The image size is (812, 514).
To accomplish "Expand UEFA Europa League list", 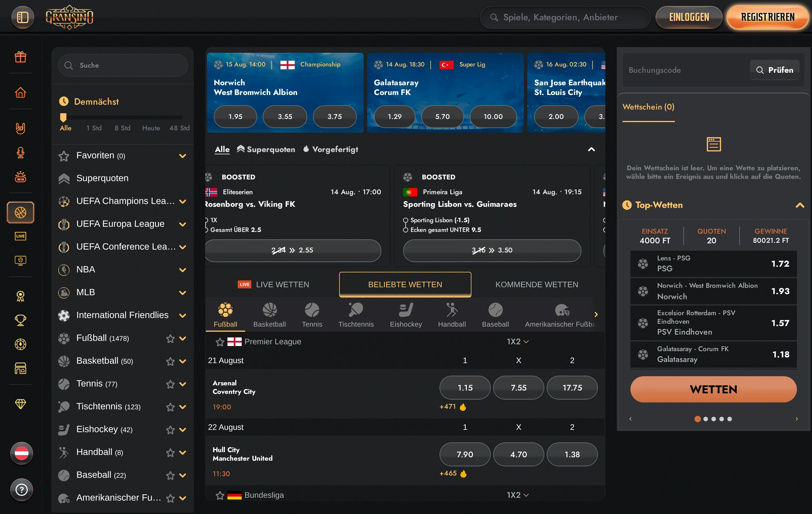I will point(182,224).
